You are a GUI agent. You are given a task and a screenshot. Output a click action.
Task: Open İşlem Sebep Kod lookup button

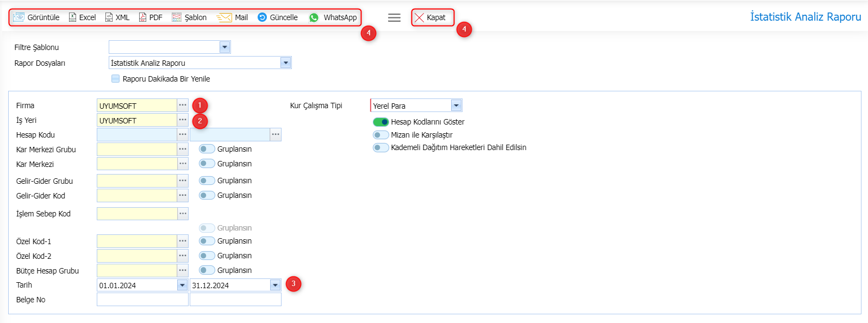coord(183,214)
